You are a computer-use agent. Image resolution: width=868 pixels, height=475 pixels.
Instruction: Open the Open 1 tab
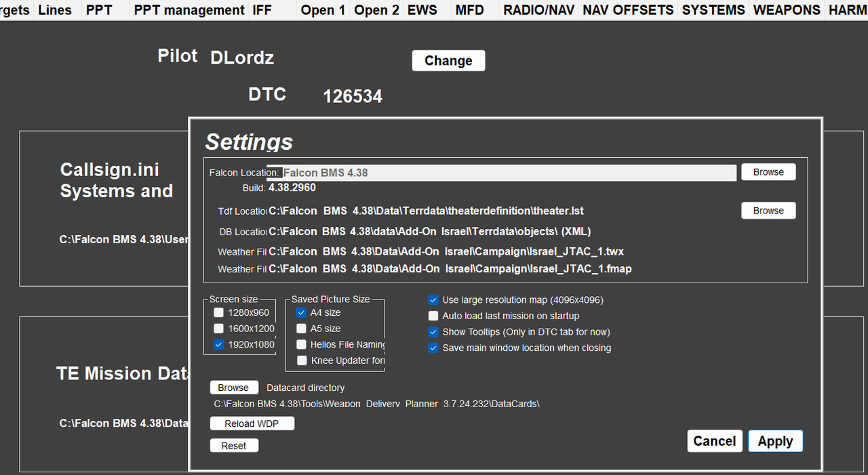323,10
